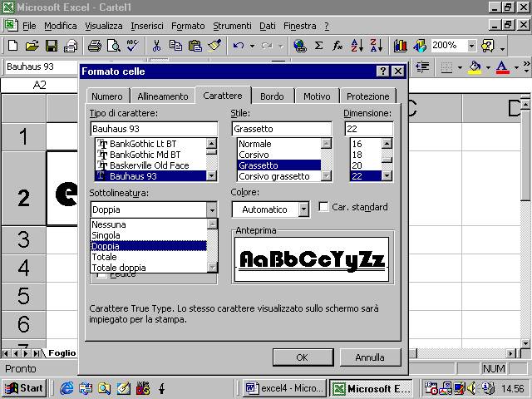
Task: Click the dialog help question mark button
Action: tap(382, 71)
